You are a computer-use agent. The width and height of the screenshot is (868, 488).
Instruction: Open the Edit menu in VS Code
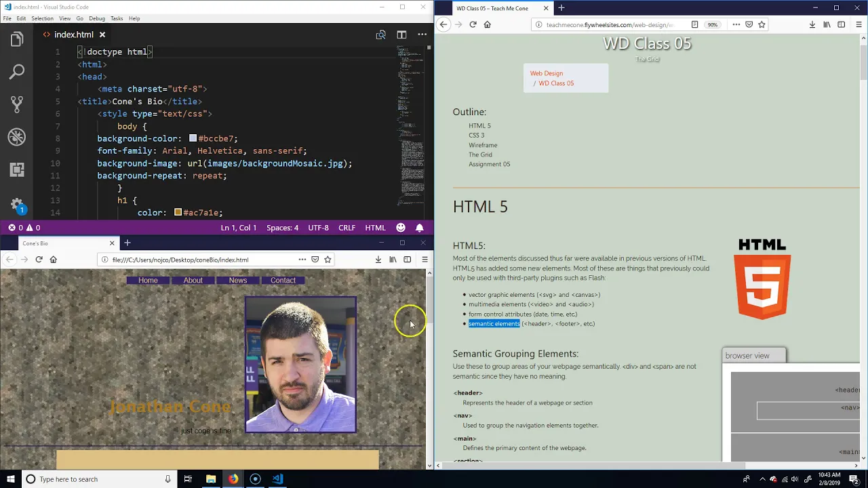[x=22, y=18]
